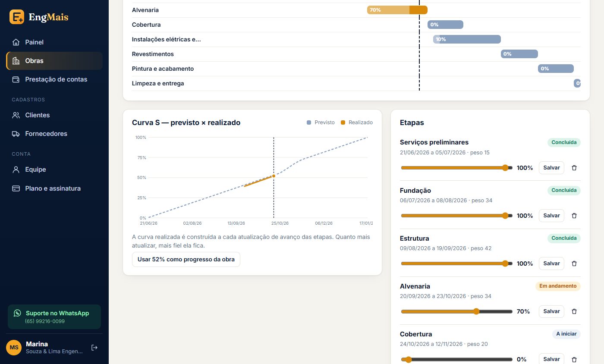604x364 pixels.
Task: Click the Fornecedores truck icon
Action: tap(16, 134)
